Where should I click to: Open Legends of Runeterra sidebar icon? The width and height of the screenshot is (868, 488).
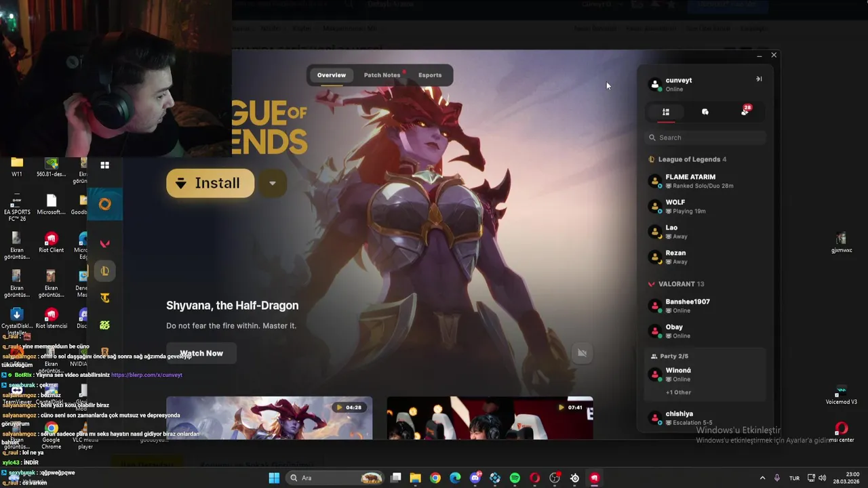coord(104,352)
